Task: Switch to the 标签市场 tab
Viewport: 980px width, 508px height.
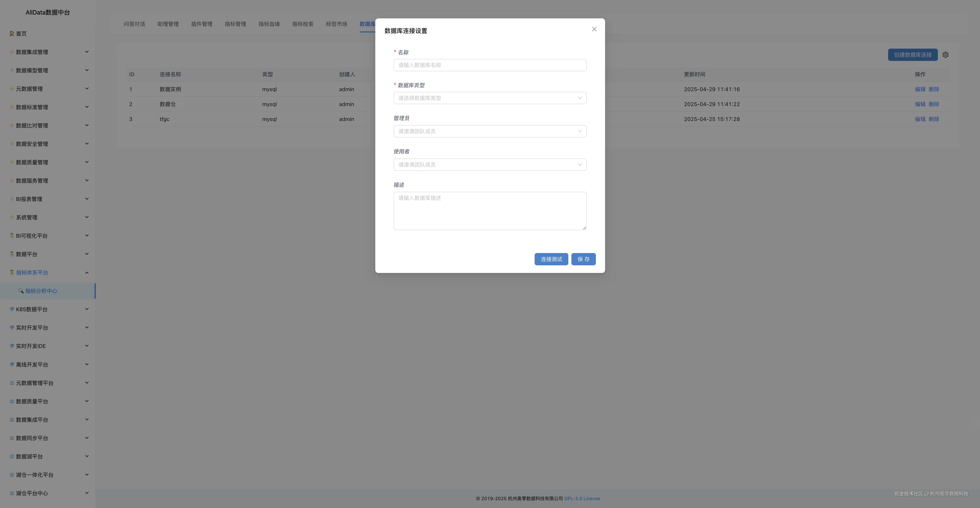Action: point(336,24)
